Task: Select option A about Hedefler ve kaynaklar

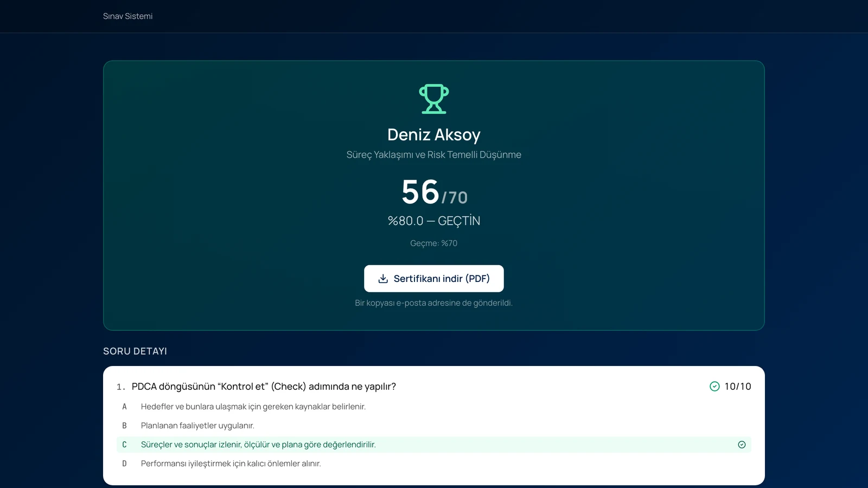Action: 434,407
